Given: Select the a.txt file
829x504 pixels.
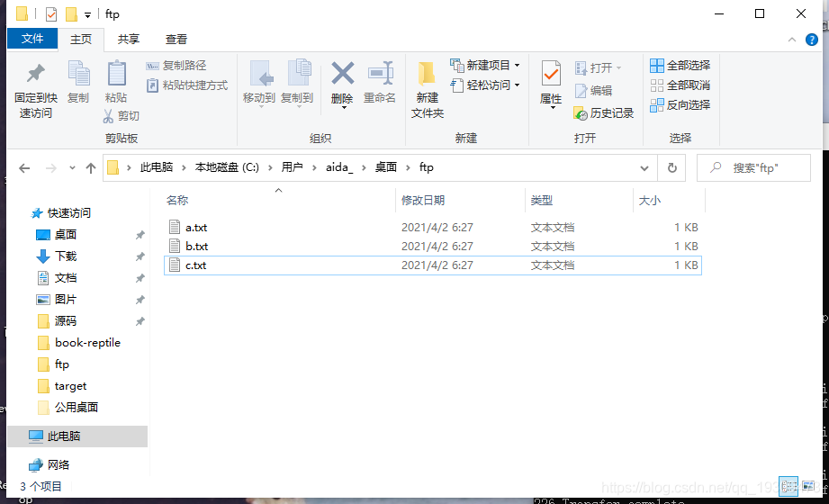Looking at the screenshot, I should 432,228.
